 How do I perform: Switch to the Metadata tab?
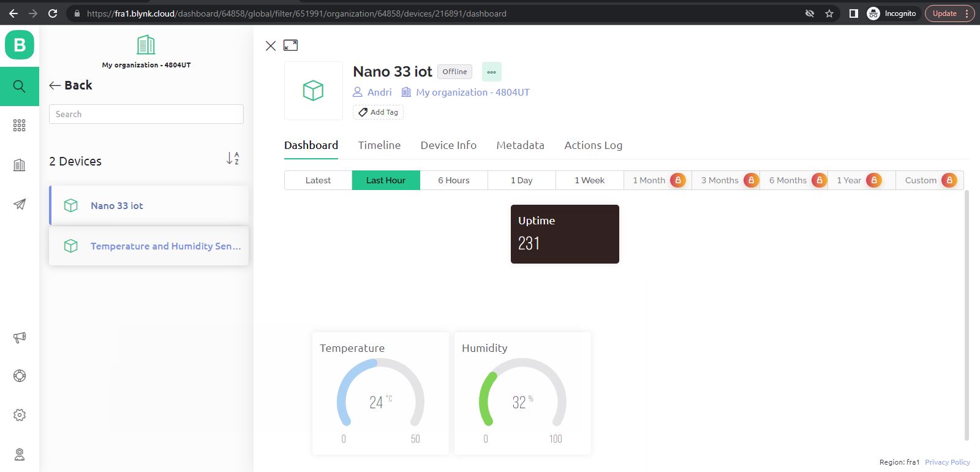(520, 145)
